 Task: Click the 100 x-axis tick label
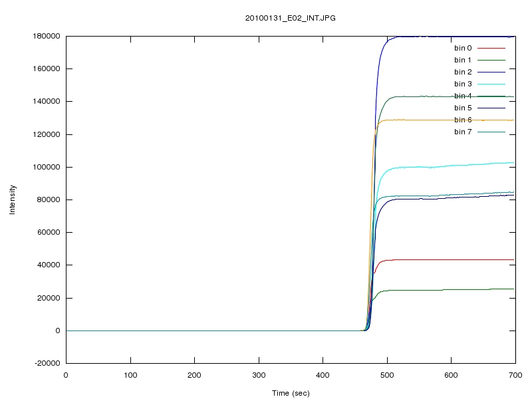[x=130, y=375]
